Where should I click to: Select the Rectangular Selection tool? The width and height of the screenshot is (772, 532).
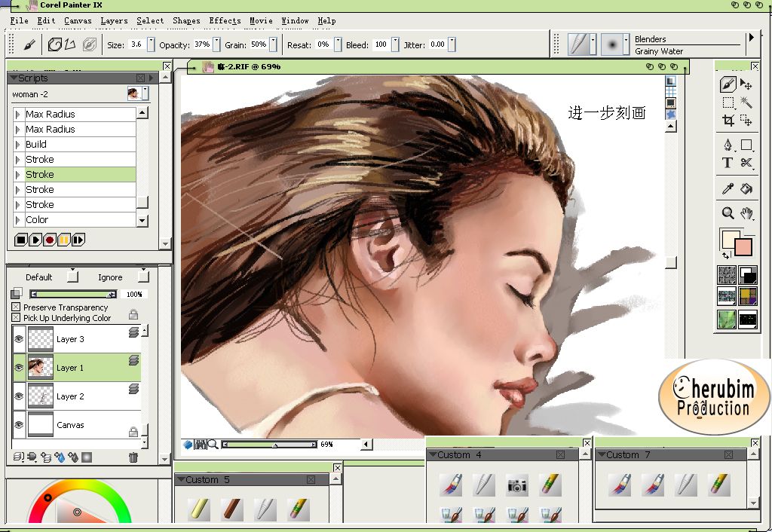click(728, 102)
